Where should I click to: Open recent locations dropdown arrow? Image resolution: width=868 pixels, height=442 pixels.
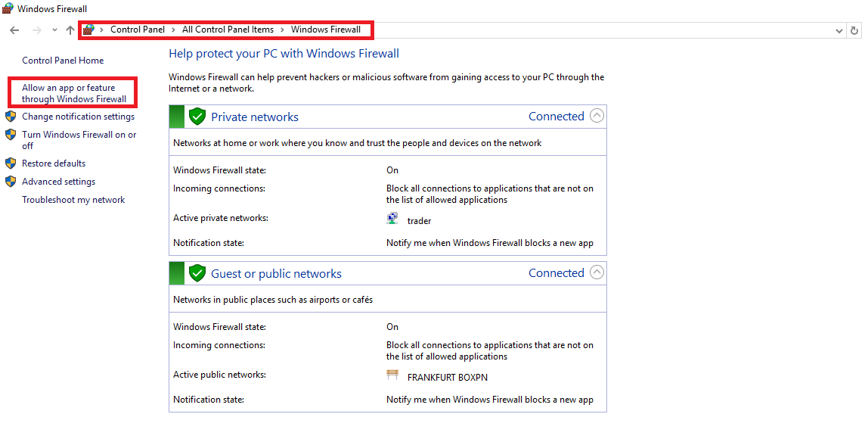[54, 30]
